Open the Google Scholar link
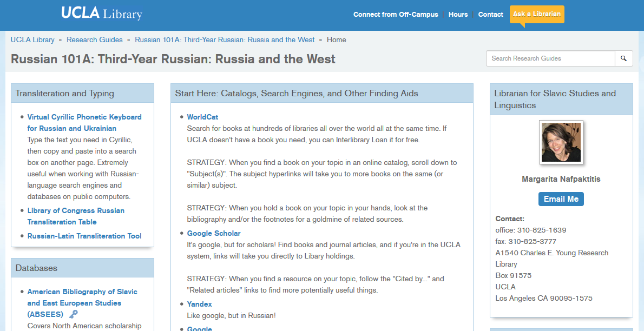Screen dimensions: 644x331 [x=214, y=233]
